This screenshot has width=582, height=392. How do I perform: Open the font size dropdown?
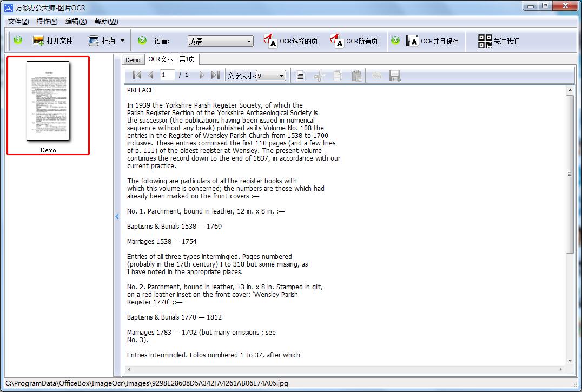(x=271, y=76)
